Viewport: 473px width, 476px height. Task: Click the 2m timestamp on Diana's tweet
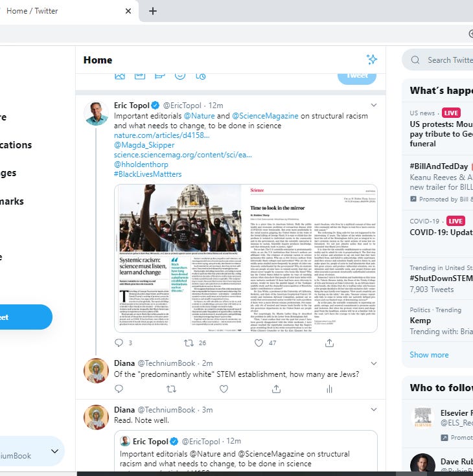click(207, 363)
